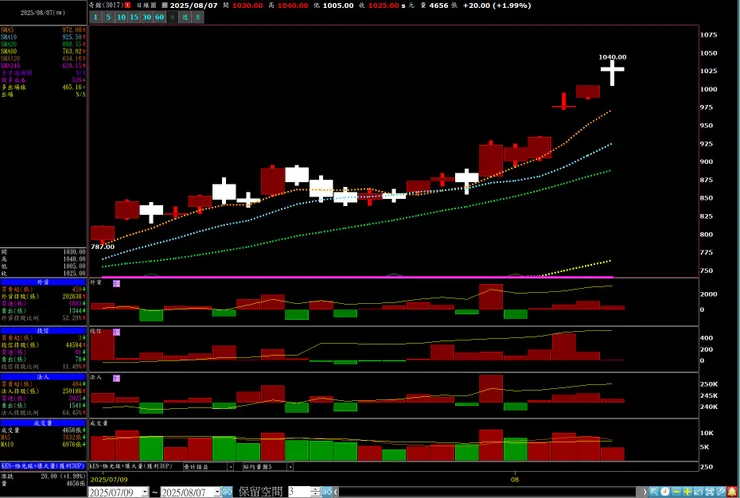Viewport: 740px width, 498px height.
Task: Click GO button after the 保留空間 stepper
Action: (x=327, y=492)
